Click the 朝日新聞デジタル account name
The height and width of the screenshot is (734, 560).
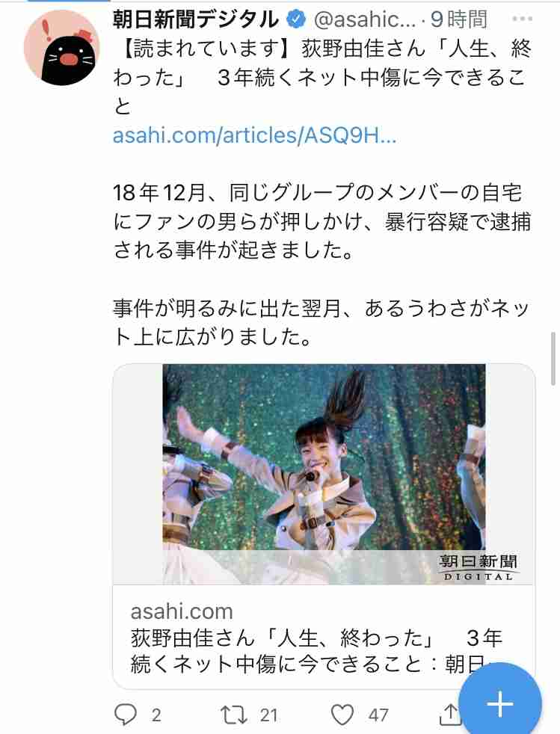pos(196,19)
